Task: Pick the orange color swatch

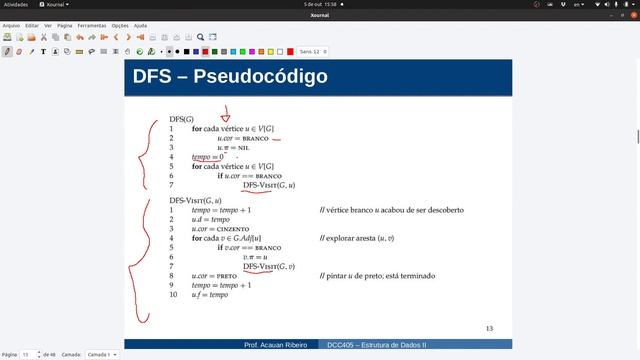Action: click(262, 52)
